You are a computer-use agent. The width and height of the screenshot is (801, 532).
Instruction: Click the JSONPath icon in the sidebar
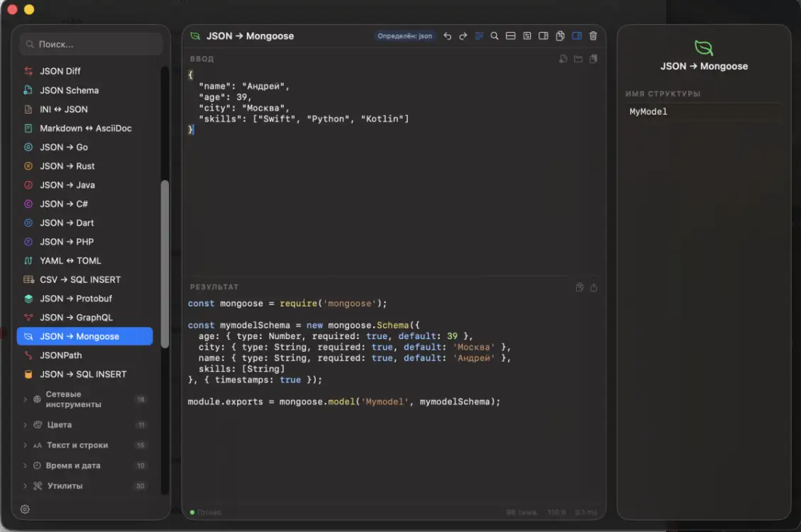28,355
